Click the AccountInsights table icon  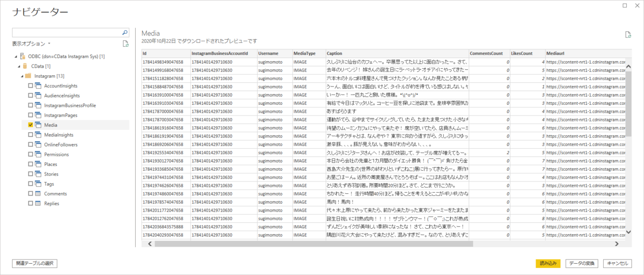tap(39, 86)
